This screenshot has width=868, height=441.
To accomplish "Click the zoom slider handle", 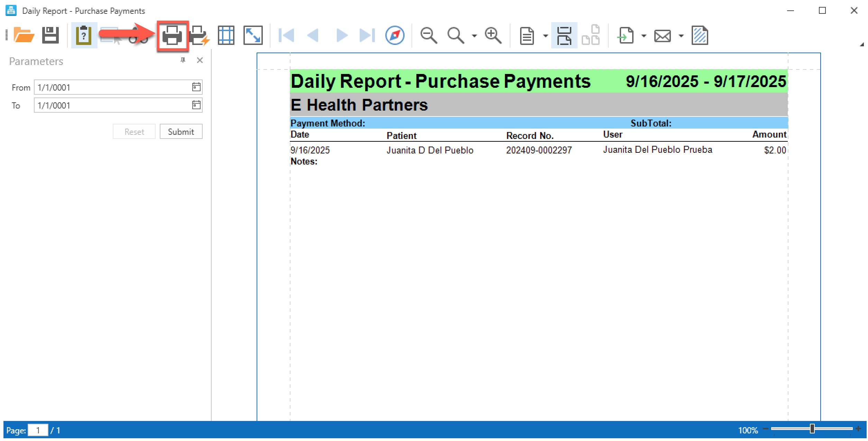I will point(812,429).
